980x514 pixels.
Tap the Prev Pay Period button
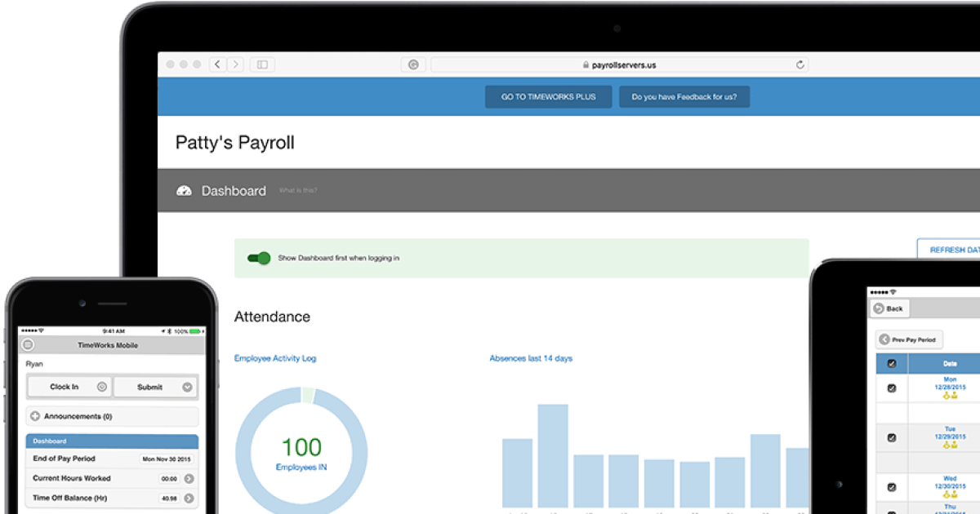[x=909, y=339]
